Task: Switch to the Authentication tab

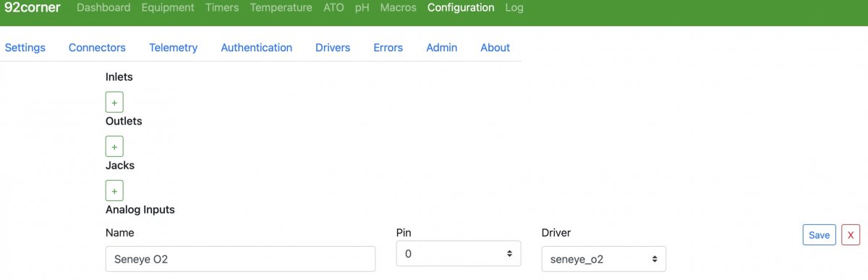Action: (257, 48)
